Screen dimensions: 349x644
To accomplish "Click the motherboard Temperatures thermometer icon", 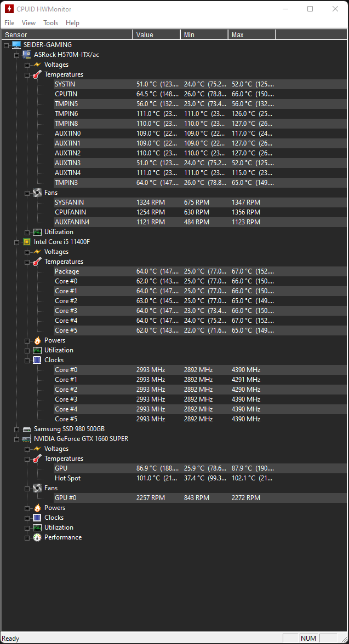I will 37,74.
